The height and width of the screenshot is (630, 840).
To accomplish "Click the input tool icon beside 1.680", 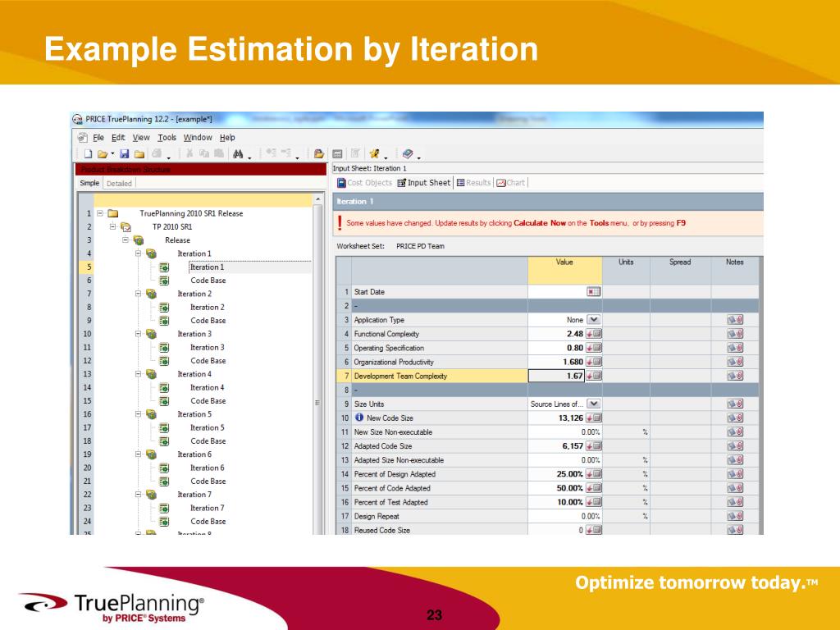I will point(594,362).
